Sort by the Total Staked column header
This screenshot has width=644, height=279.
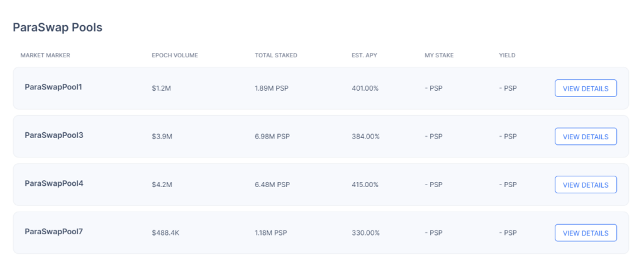(x=276, y=55)
